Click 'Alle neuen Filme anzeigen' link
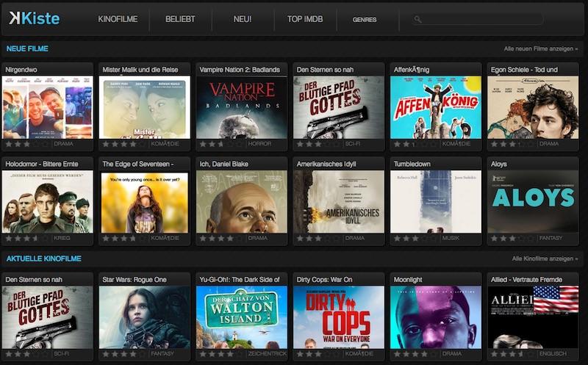Image resolution: width=588 pixels, height=365 pixels. [540, 49]
